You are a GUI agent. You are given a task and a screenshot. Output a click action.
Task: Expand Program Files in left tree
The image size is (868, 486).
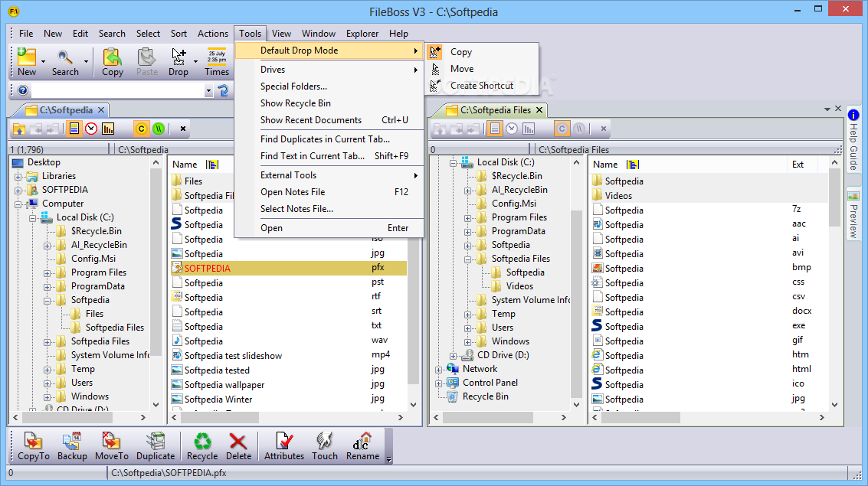(x=47, y=273)
